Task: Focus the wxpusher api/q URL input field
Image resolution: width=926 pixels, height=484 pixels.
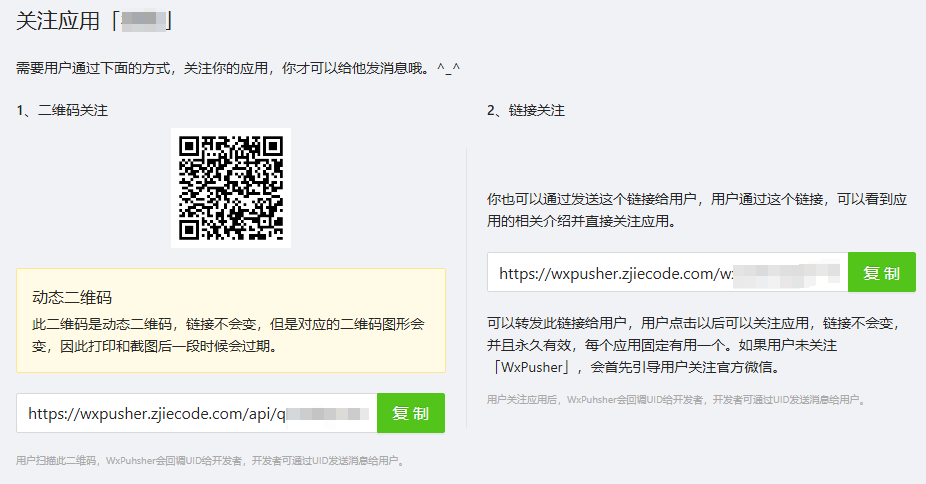Action: click(x=197, y=413)
